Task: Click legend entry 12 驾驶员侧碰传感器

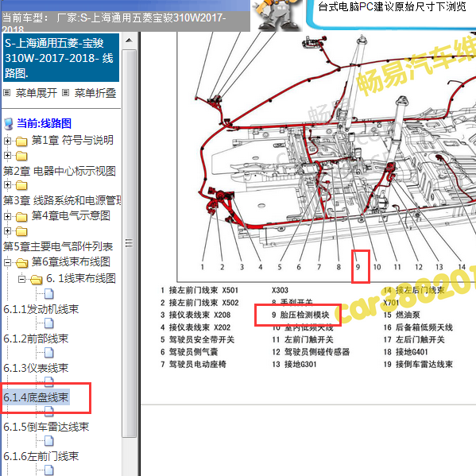Action: 311,352
